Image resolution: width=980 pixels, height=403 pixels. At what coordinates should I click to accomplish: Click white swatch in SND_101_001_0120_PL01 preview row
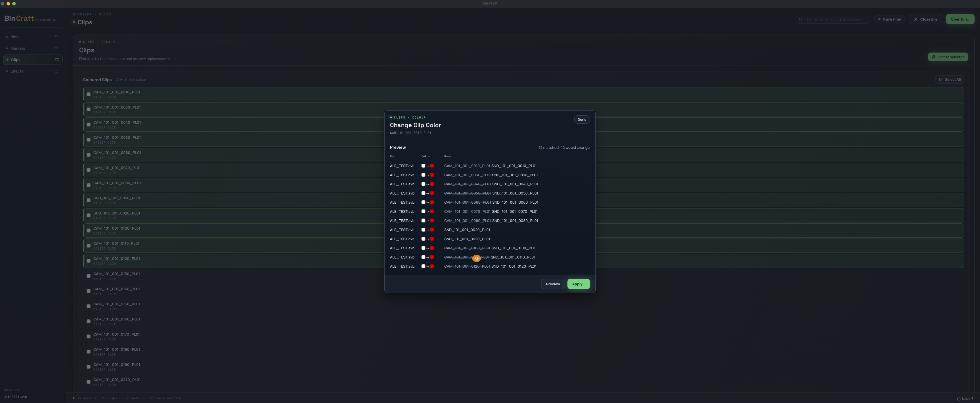423,266
